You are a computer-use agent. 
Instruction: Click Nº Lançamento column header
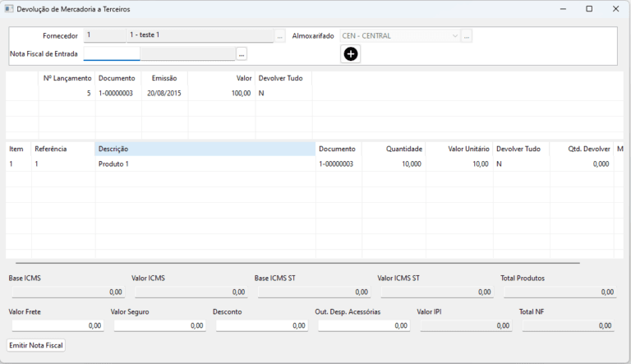(x=67, y=78)
